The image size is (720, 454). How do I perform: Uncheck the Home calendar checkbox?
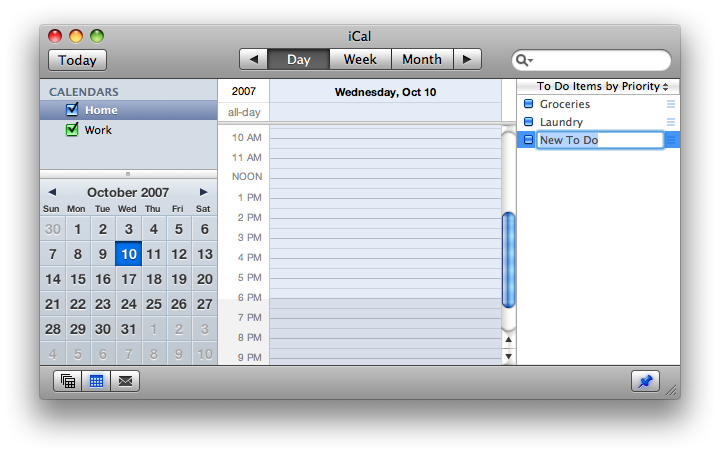pos(72,110)
